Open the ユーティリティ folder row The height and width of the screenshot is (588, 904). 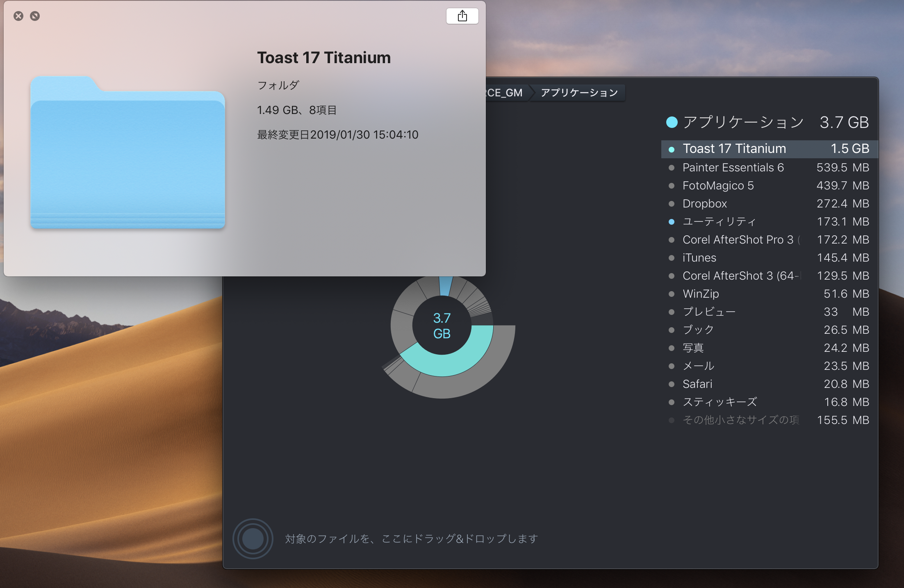[770, 221]
